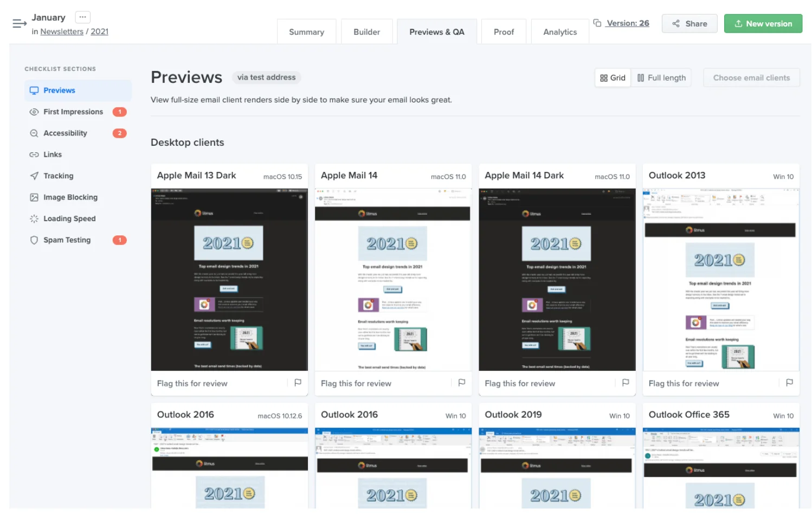Screen dimensions: 812x515
Task: Click the Loading Speed spinner icon
Action: [34, 218]
